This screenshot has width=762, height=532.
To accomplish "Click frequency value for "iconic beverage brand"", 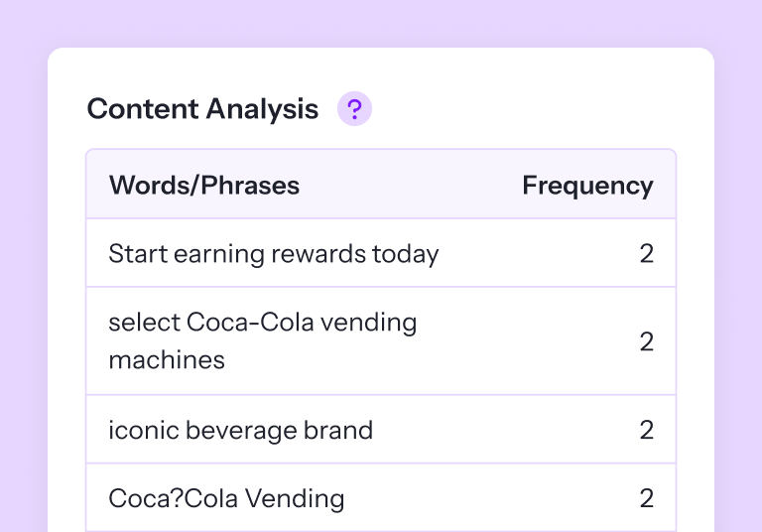I will 646,431.
